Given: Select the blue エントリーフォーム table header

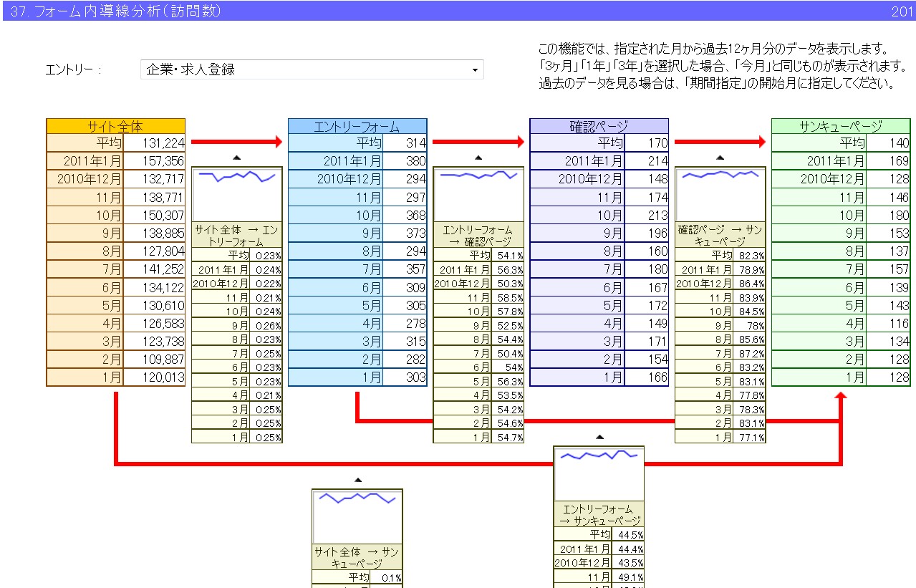Looking at the screenshot, I should [357, 127].
